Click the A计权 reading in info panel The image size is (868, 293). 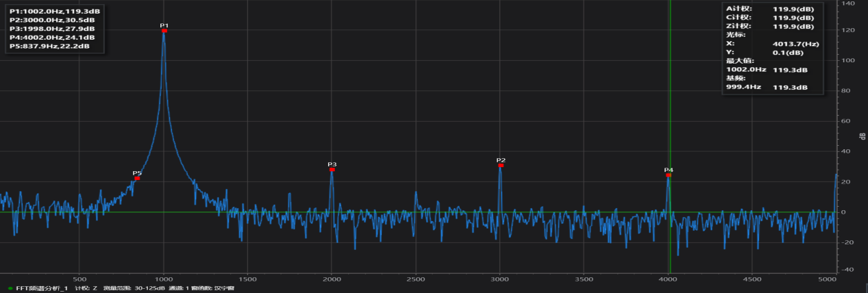tap(769, 8)
